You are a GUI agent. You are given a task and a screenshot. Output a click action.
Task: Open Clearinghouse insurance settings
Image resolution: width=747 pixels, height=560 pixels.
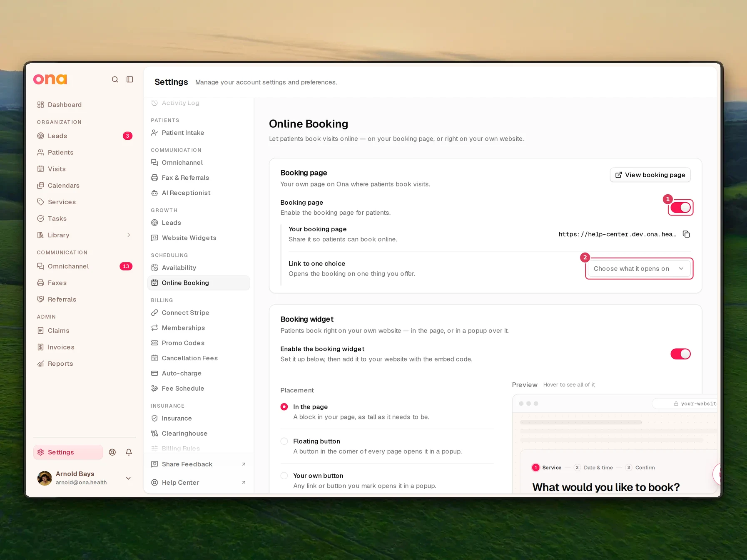coord(199,434)
